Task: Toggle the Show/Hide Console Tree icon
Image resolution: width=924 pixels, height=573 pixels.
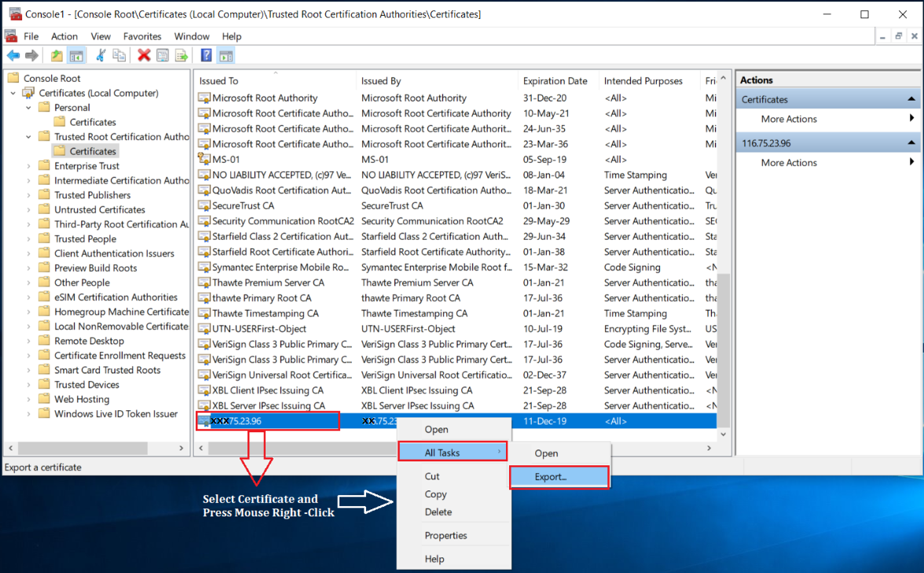Action: 76,56
